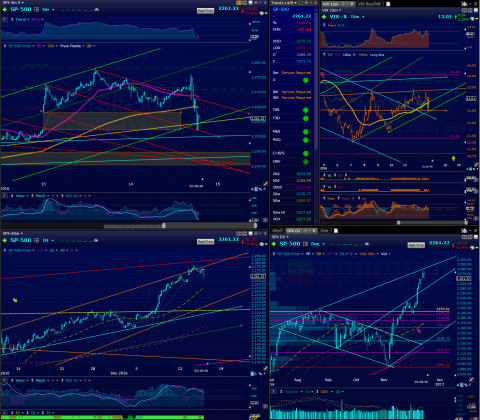Viewport: 480px width, 420px height.
Task: Click the pencil draw icon at the bottom of the 1H chart
Action: 265,368
